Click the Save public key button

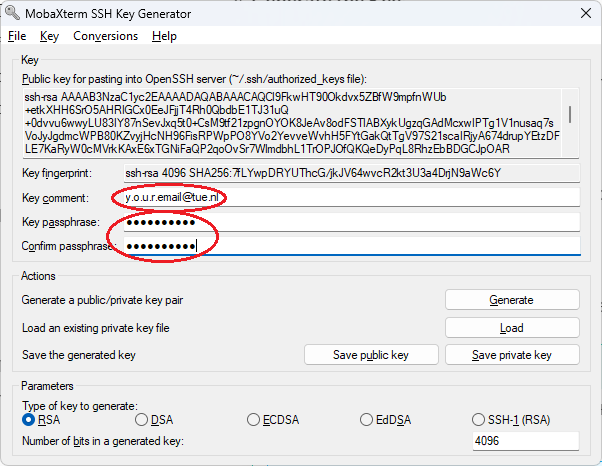pos(371,355)
